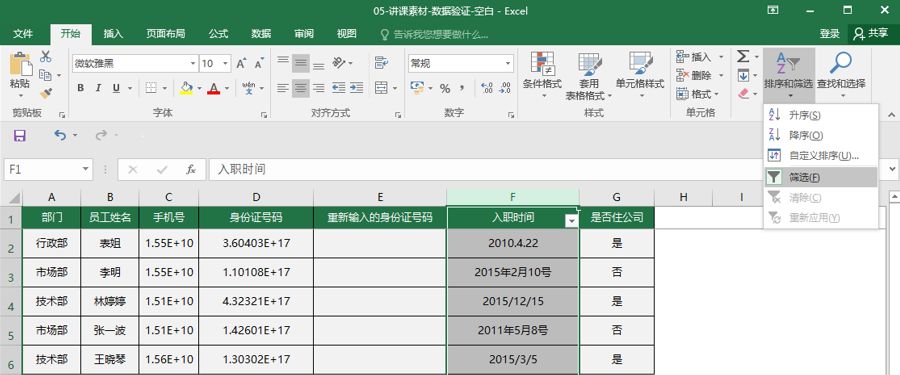This screenshot has width=900, height=375.
Task: Click the Save icon in quick access toolbar
Action: click(20, 136)
